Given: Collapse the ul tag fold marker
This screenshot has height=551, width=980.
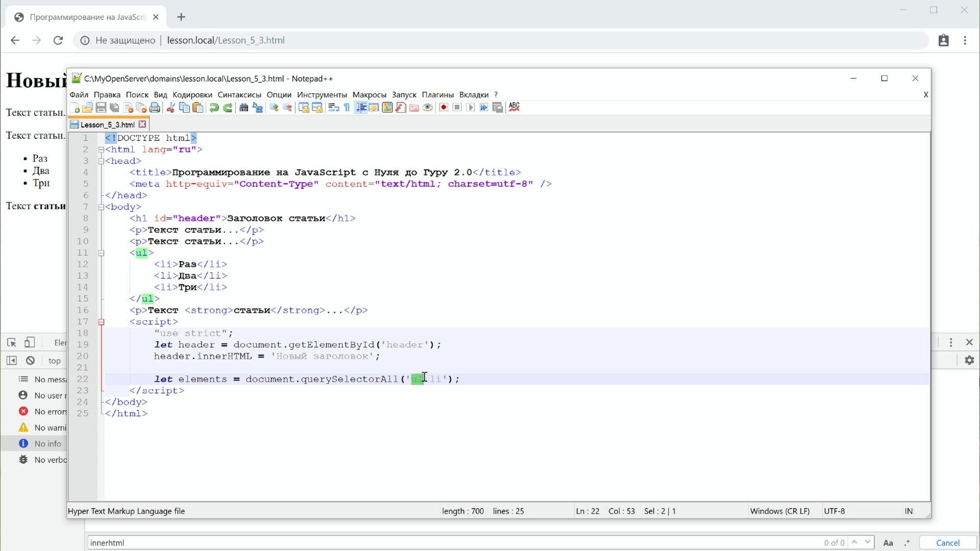Looking at the screenshot, I should click(x=101, y=253).
